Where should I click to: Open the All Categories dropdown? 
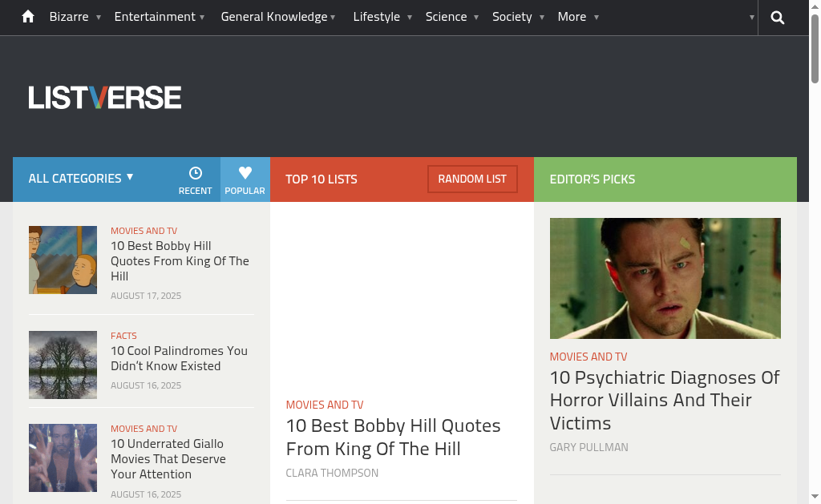coord(81,179)
